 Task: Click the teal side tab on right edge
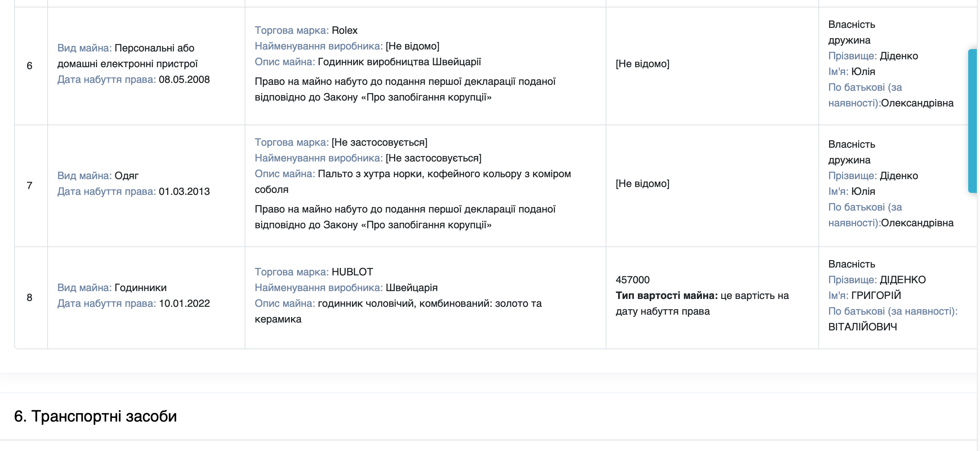pos(973,121)
